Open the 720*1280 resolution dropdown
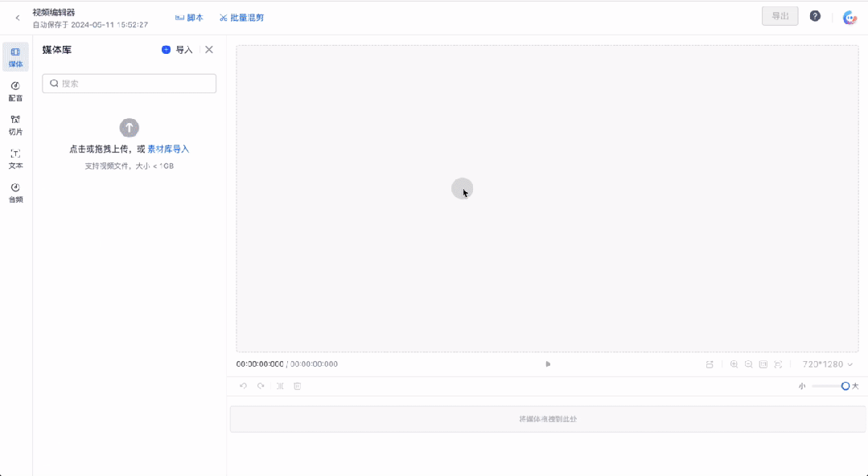The height and width of the screenshot is (476, 868). coord(828,364)
